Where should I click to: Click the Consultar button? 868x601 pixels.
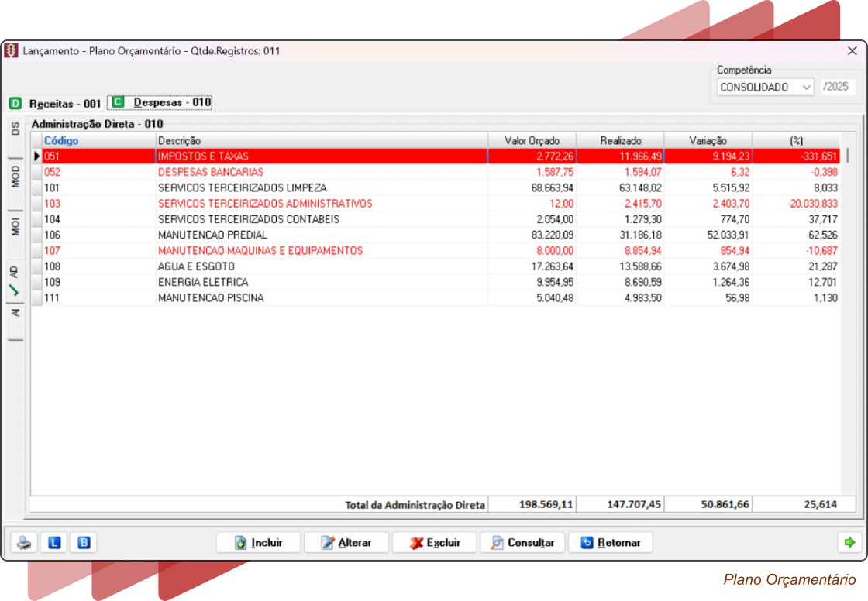tap(522, 543)
